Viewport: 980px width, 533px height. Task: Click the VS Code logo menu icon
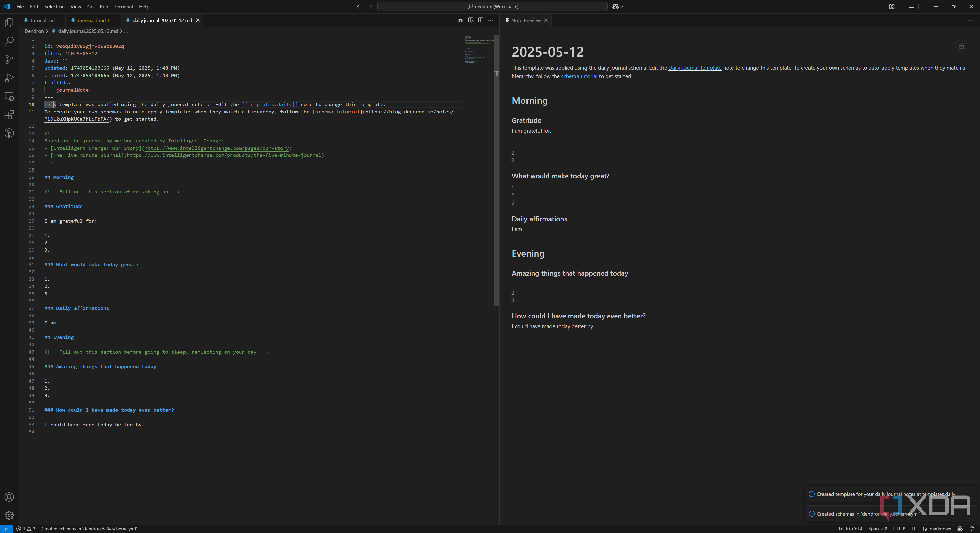click(7, 6)
